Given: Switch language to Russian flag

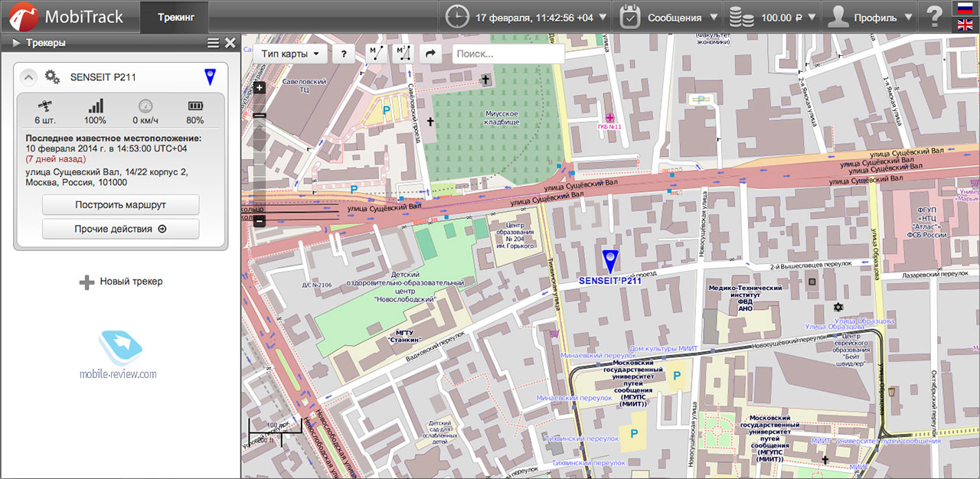Looking at the screenshot, I should pos(965,8).
